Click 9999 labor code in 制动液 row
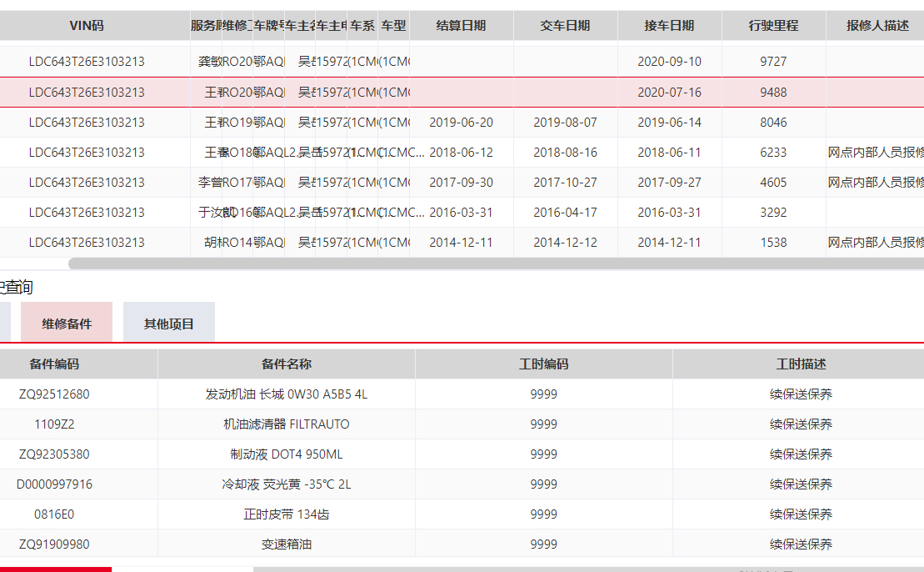The image size is (924, 572). 543,454
